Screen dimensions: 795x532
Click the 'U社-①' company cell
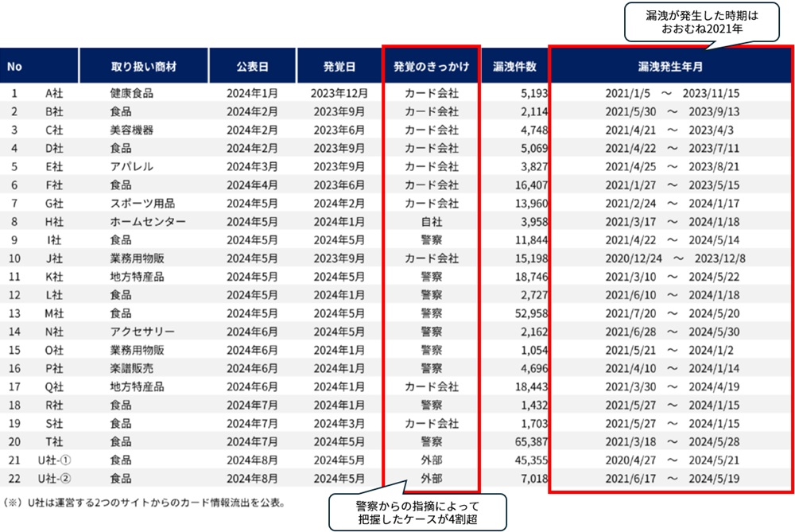pyautogui.click(x=54, y=460)
